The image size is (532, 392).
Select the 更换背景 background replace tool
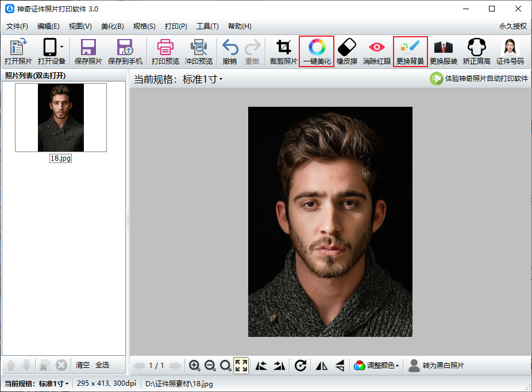(410, 52)
